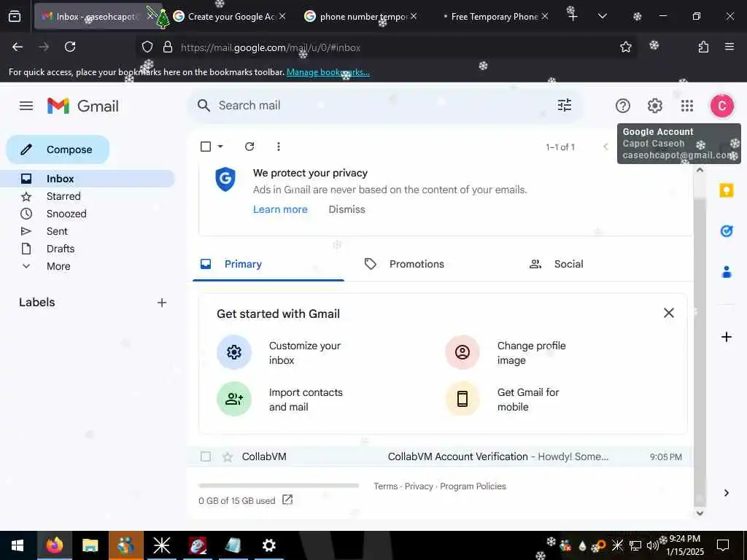The image size is (747, 560).
Task: Show the hidden side panel arrow
Action: pyautogui.click(x=726, y=493)
